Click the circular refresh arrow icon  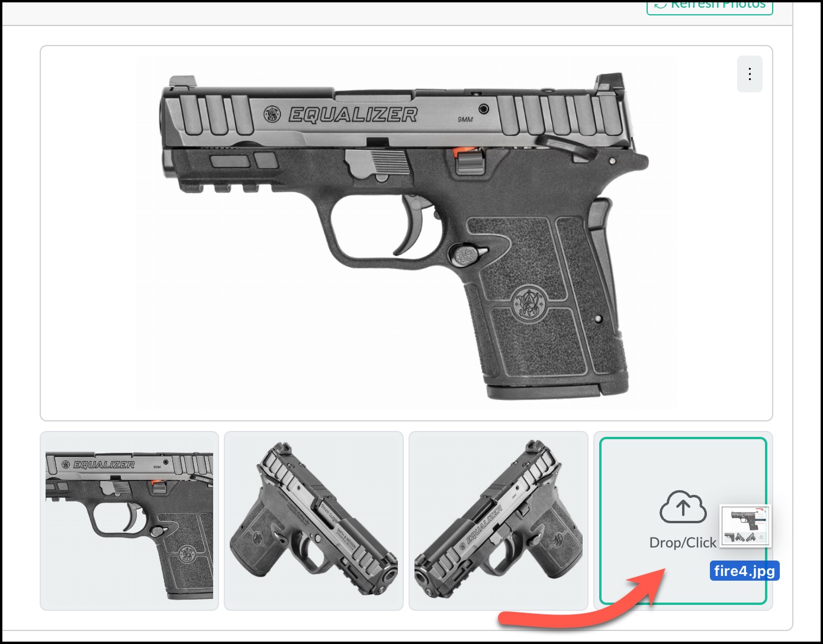click(660, 4)
